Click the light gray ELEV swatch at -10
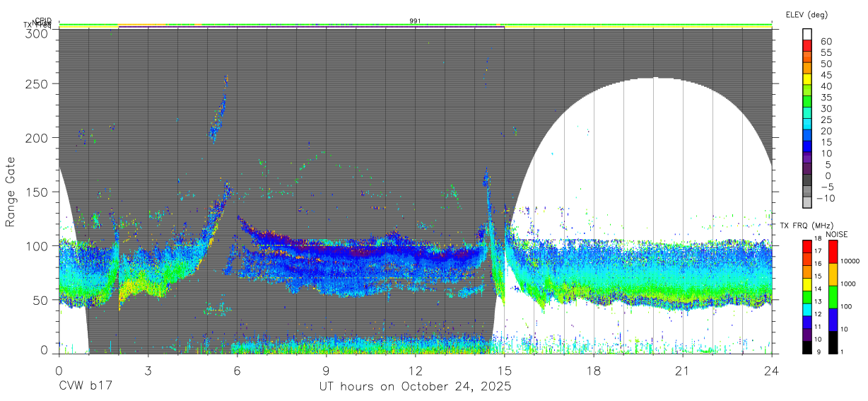 coord(807,203)
